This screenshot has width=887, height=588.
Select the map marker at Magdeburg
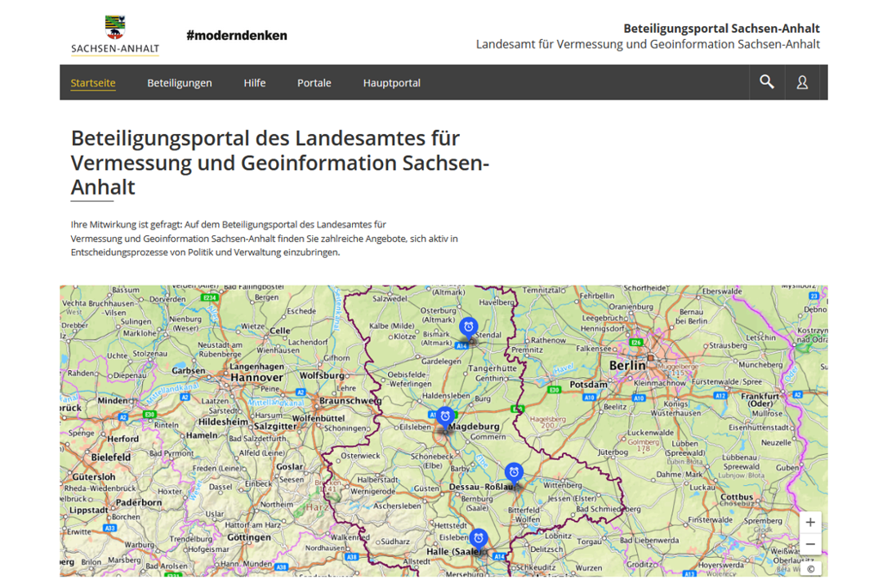click(445, 416)
